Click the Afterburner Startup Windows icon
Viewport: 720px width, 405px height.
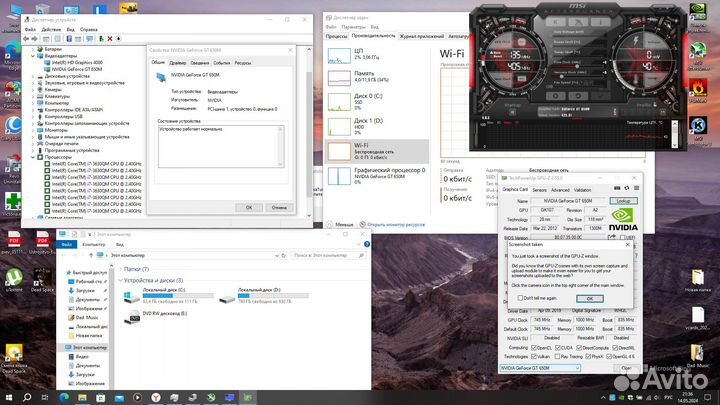tap(512, 112)
